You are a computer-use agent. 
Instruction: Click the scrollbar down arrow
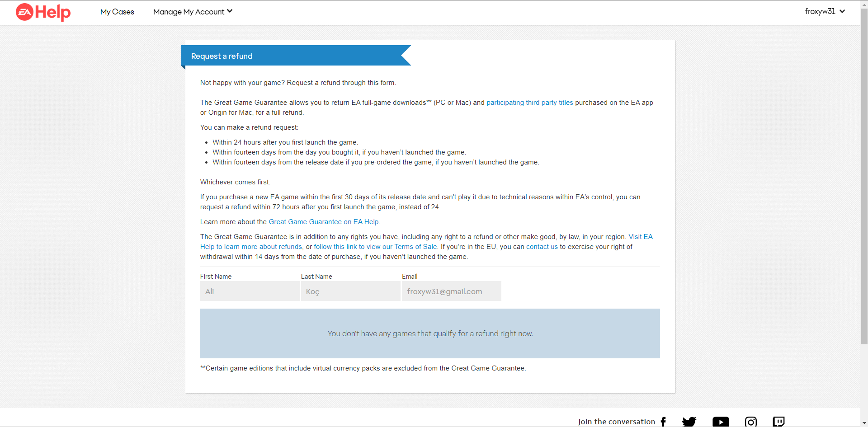point(864,423)
